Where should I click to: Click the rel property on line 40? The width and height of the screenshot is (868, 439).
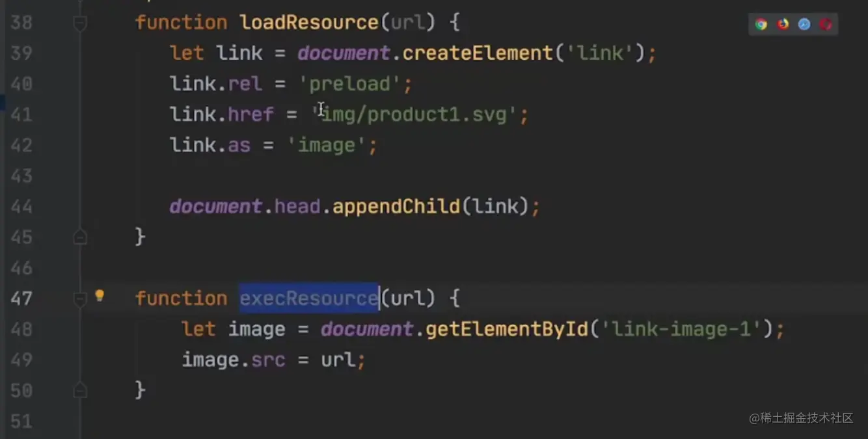tap(245, 84)
